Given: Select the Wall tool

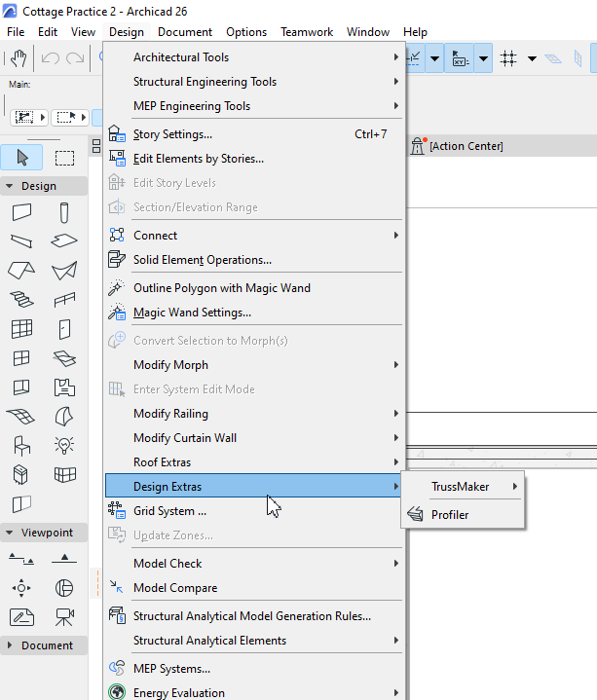Looking at the screenshot, I should tap(21, 212).
